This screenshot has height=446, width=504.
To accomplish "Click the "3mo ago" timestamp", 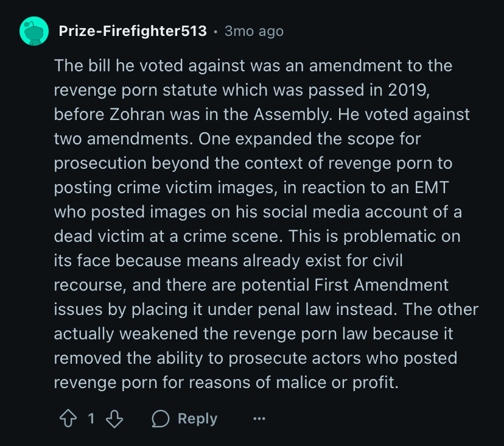I will click(254, 30).
